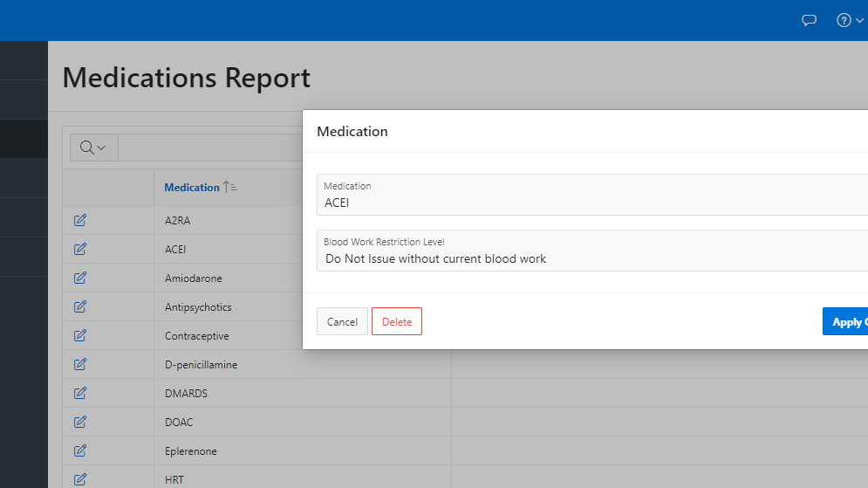Click into the Medication text field
868x488 pixels.
pos(593,203)
